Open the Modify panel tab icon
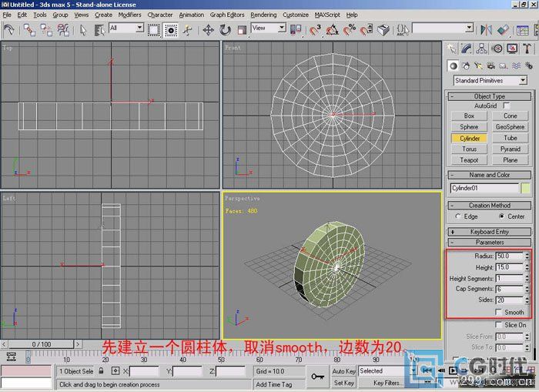This screenshot has height=392, width=539. click(x=467, y=49)
